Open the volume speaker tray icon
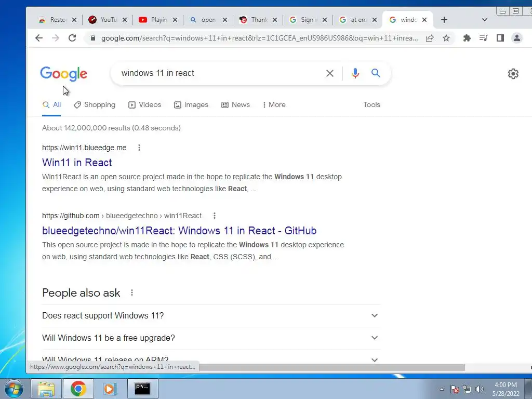Screen dimensions: 532x399 point(480,389)
